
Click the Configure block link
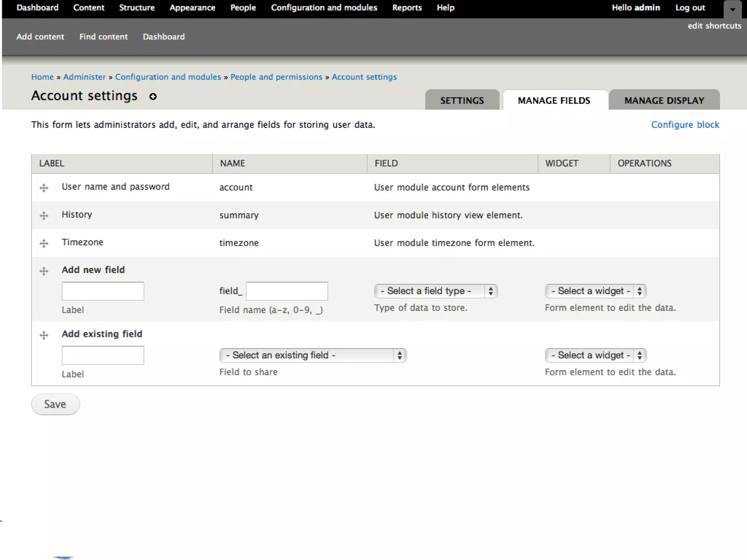point(685,125)
